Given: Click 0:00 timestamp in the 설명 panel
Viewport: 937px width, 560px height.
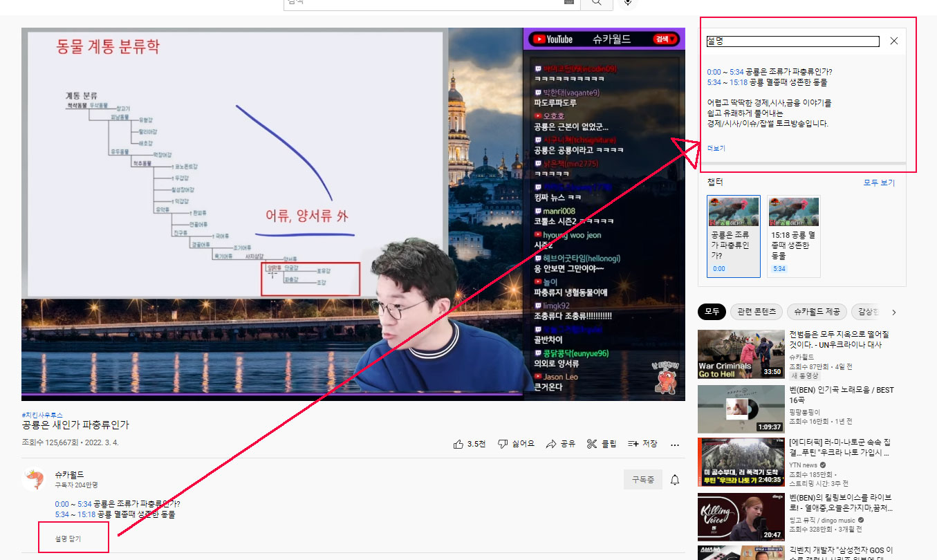Looking at the screenshot, I should click(714, 72).
